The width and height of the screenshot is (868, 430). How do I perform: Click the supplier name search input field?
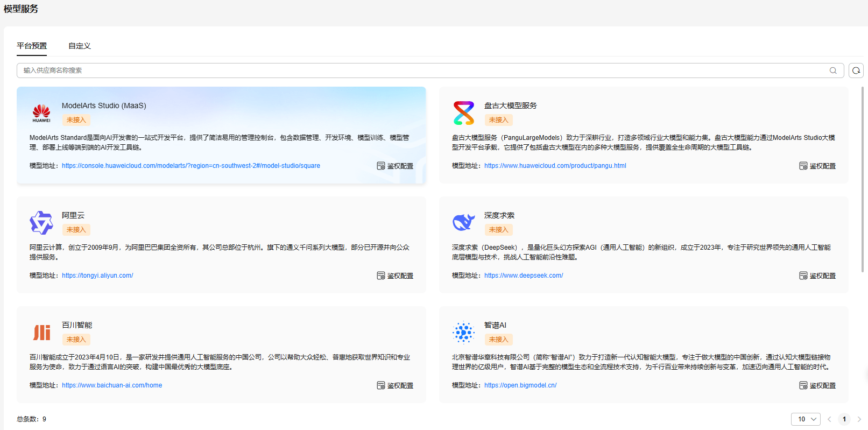420,71
